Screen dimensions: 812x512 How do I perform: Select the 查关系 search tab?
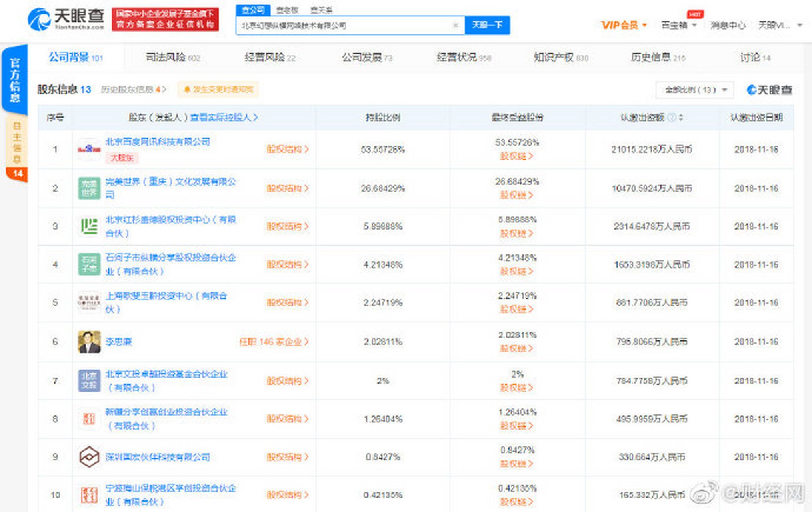tap(322, 10)
